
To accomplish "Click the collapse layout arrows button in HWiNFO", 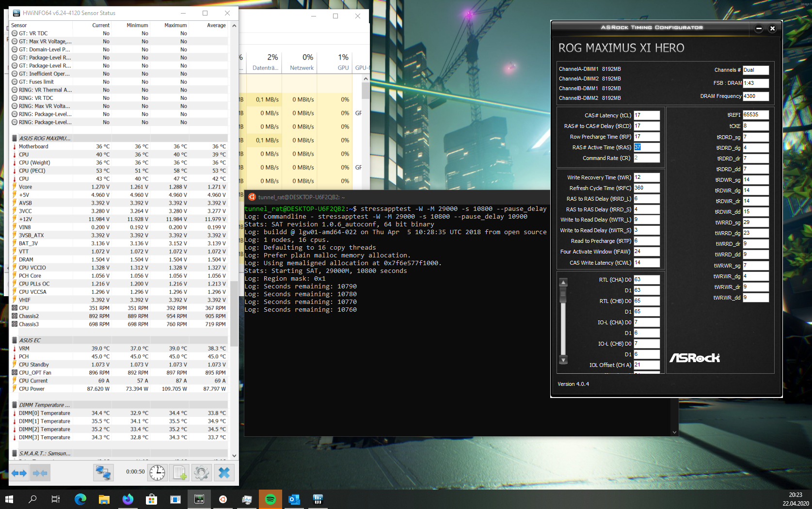I will 40,473.
